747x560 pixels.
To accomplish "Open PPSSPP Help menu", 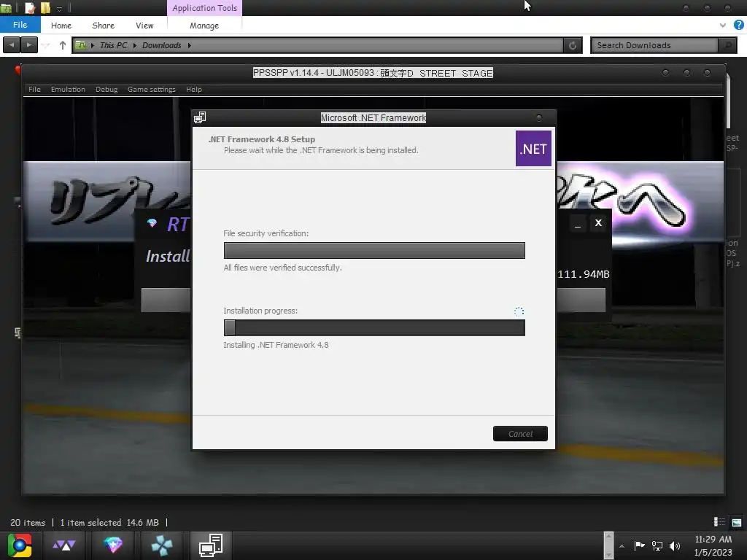I will pos(194,89).
